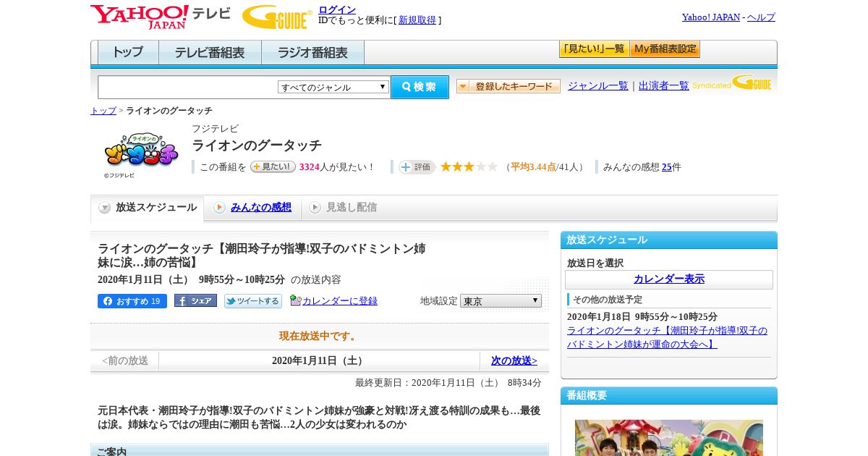Open the テレビ番組表 navigation tab
This screenshot has height=456, width=868.
tap(210, 53)
